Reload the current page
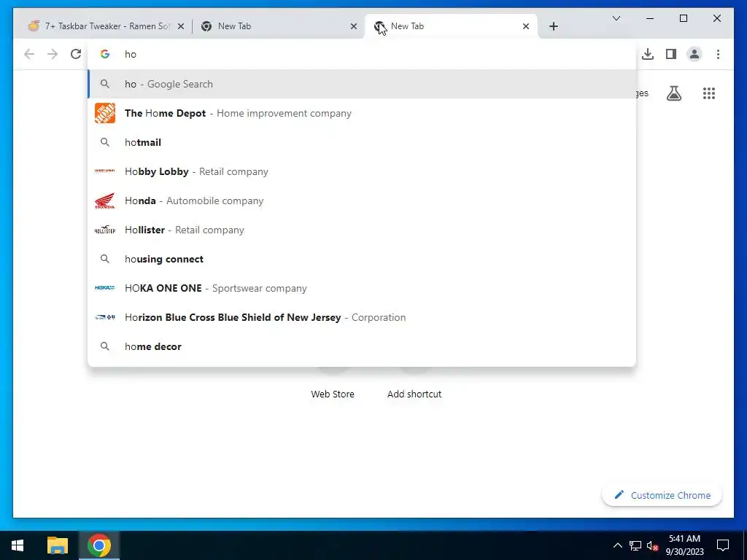 click(x=76, y=54)
